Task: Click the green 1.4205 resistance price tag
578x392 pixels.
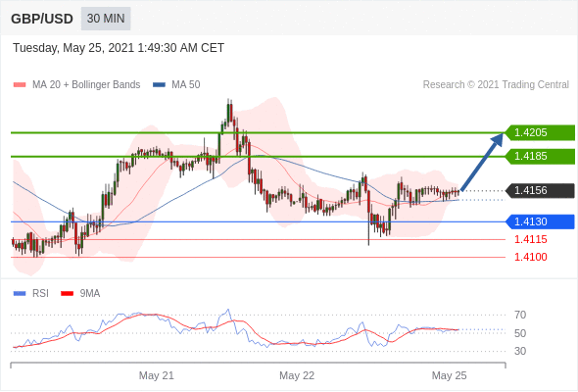Action: [540, 132]
